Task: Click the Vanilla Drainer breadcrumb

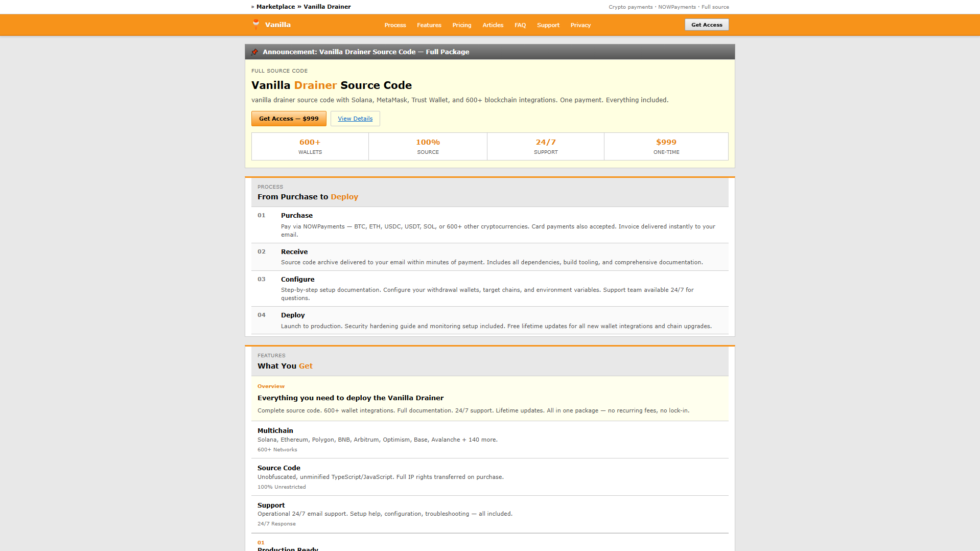Action: pos(327,7)
